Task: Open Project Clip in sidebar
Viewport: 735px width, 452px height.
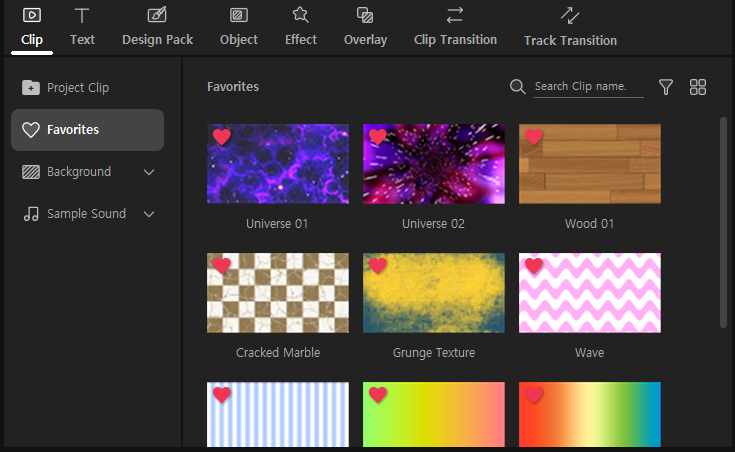Action: pos(77,88)
